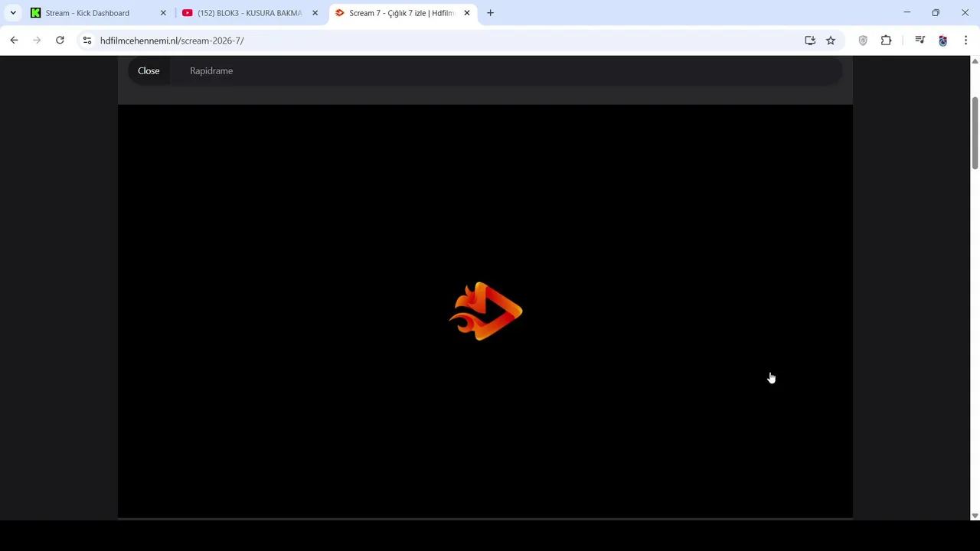Image resolution: width=980 pixels, height=551 pixels.
Task: Close the Scream 7 tab
Action: [x=467, y=13]
